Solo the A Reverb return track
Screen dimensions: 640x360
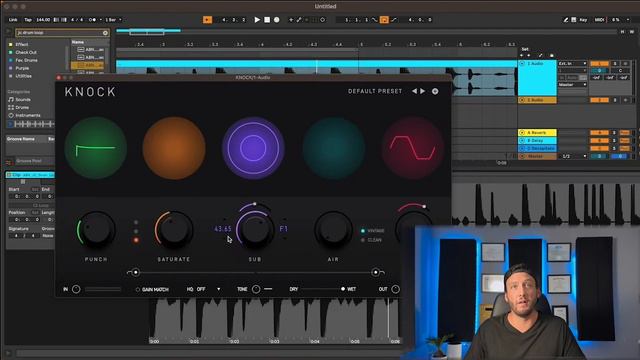pos(615,133)
